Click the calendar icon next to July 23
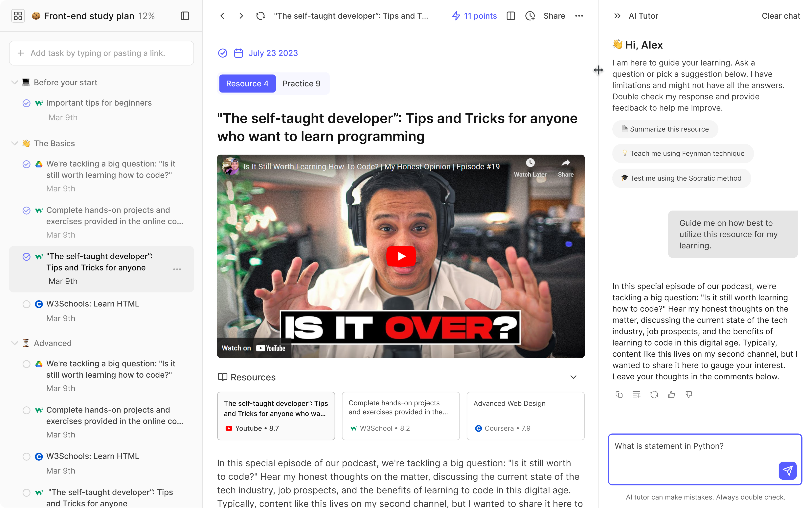 [x=238, y=53]
